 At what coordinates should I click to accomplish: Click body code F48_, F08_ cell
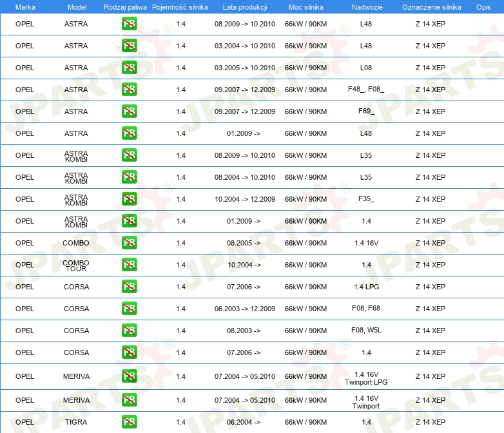366,89
